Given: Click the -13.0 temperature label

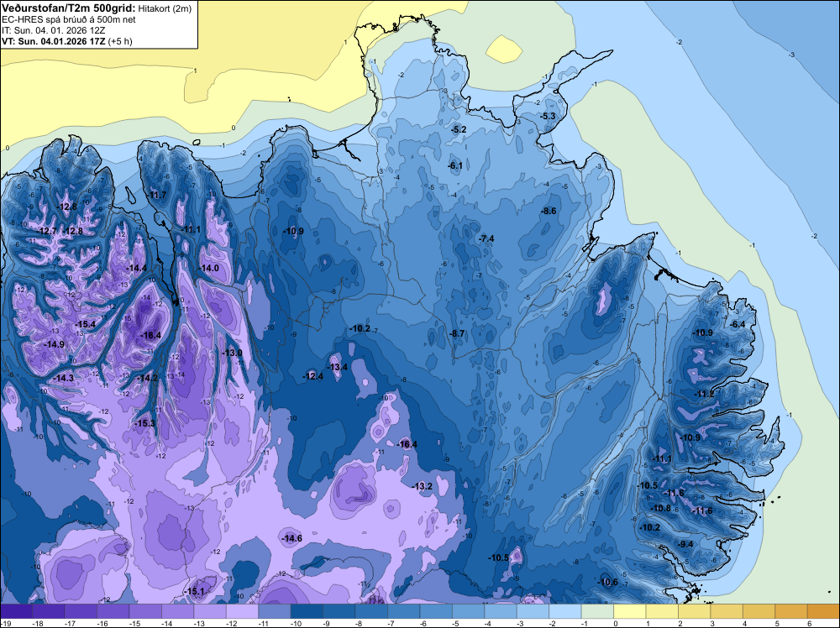Looking at the screenshot, I should (x=232, y=353).
